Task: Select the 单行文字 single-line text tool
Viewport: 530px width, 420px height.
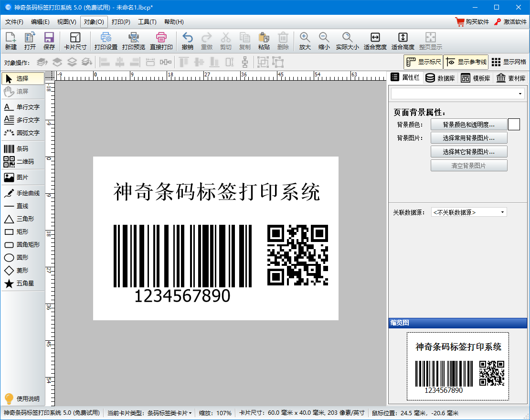Action: point(22,107)
